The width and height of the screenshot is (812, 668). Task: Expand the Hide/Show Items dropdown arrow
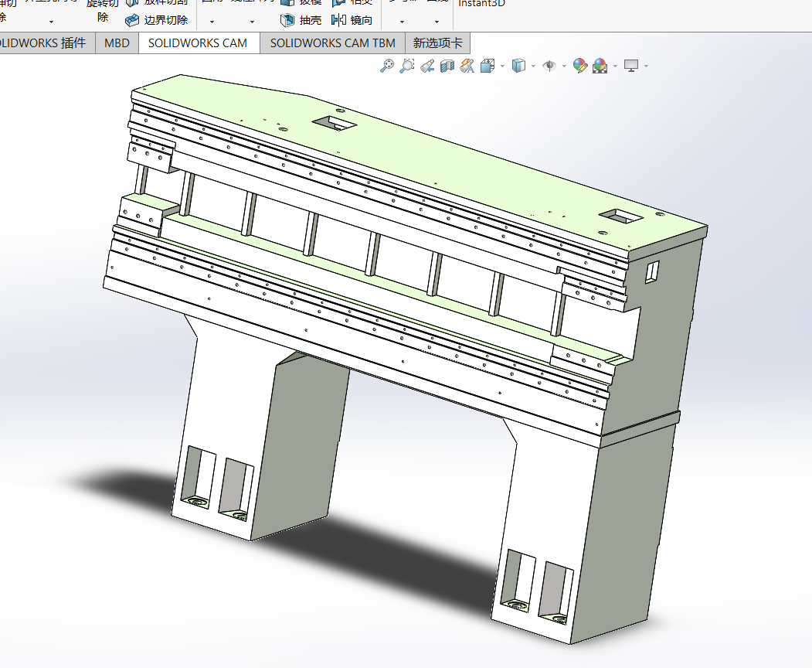[564, 66]
